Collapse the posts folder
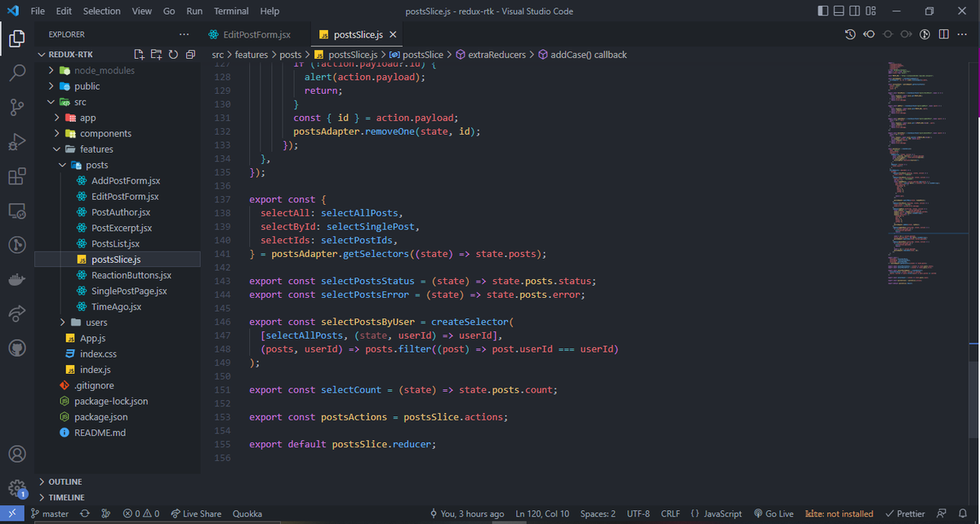The width and height of the screenshot is (980, 524). pos(118,165)
